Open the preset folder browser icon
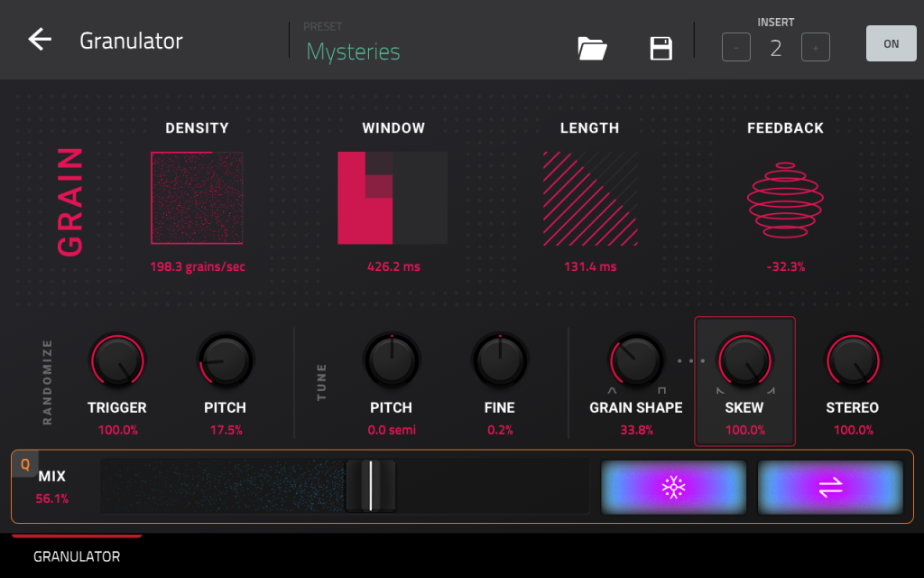 tap(592, 49)
